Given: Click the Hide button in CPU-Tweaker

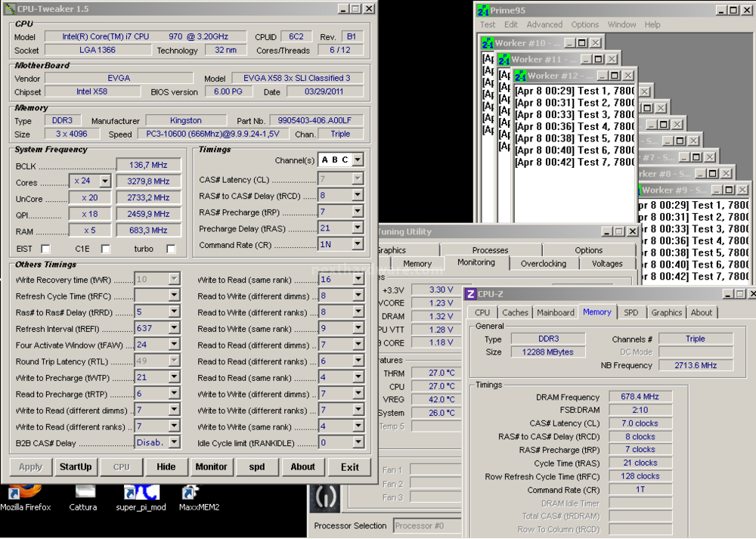Looking at the screenshot, I should tap(166, 466).
